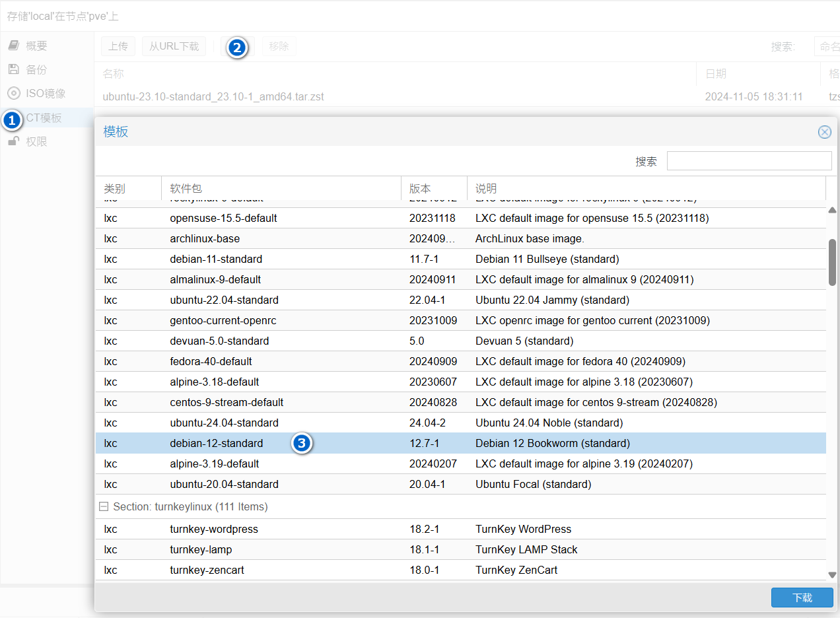Image resolution: width=840 pixels, height=618 pixels.
Task: Click the 从URL下载 button
Action: (x=174, y=46)
